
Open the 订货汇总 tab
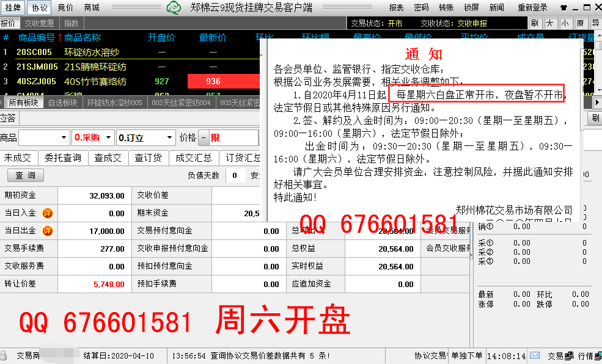click(240, 158)
